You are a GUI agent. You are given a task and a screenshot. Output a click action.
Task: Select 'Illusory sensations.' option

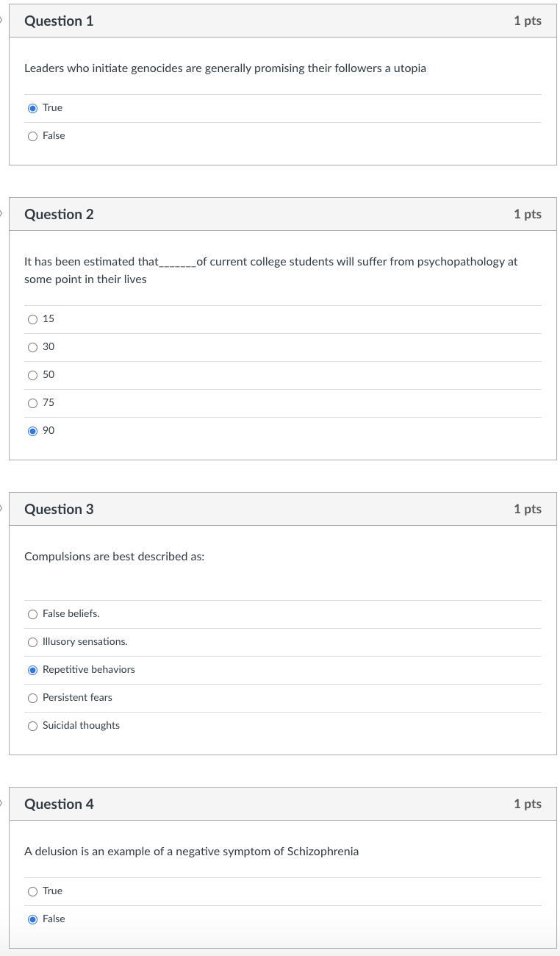pos(32,642)
